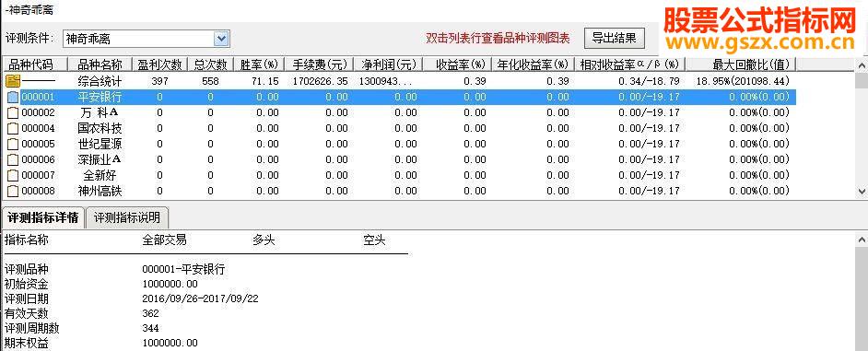The height and width of the screenshot is (351, 868).
Task: Switch to the 评测指标说明 tab
Action: coord(127,217)
